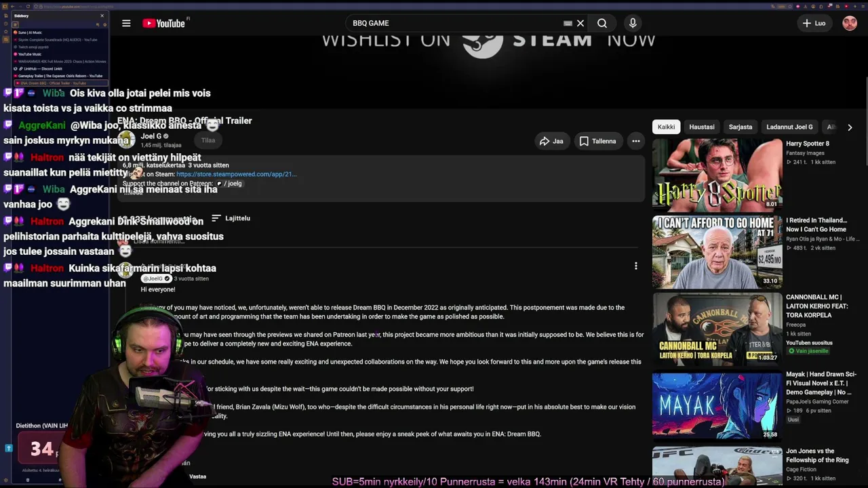Open the CANNONBALL MC video title
Screen dimensions: 868x488
(816, 306)
